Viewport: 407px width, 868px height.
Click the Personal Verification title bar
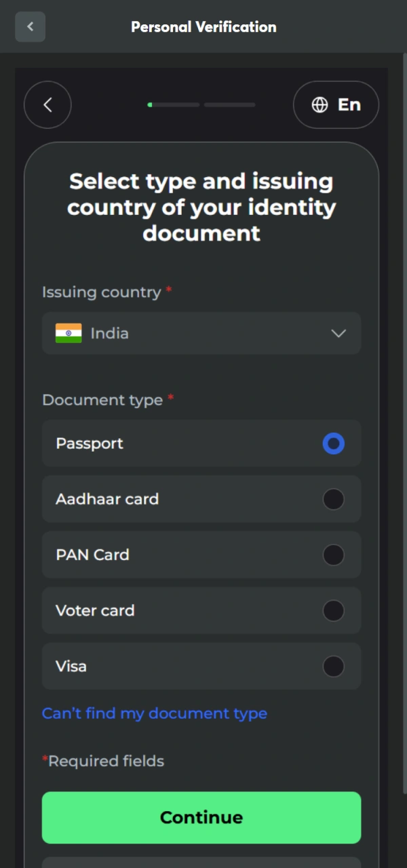tap(203, 26)
